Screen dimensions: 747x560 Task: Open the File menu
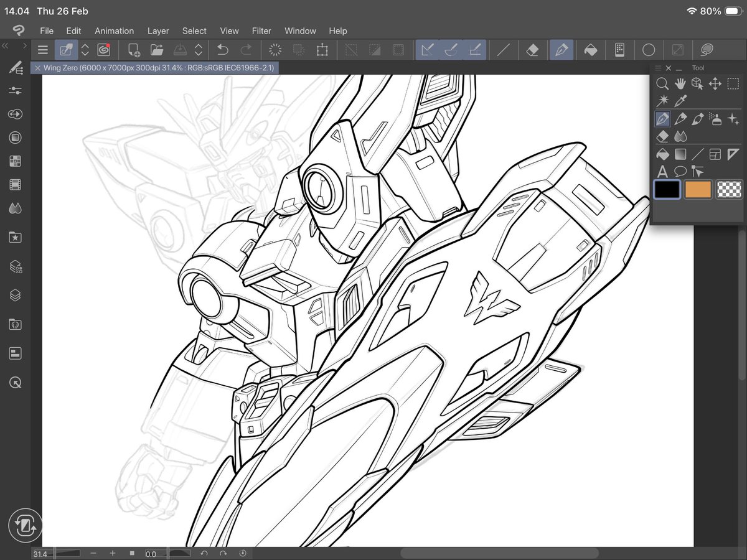(47, 30)
